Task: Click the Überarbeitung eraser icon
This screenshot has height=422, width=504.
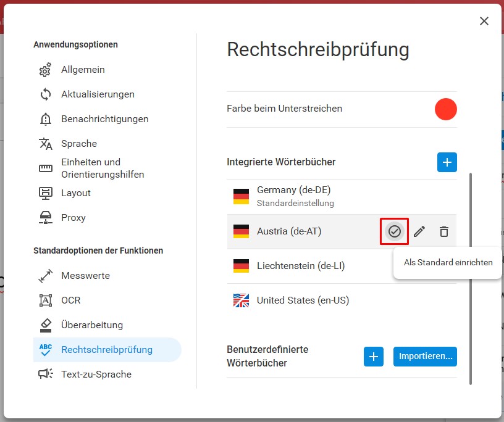Action: (45, 325)
